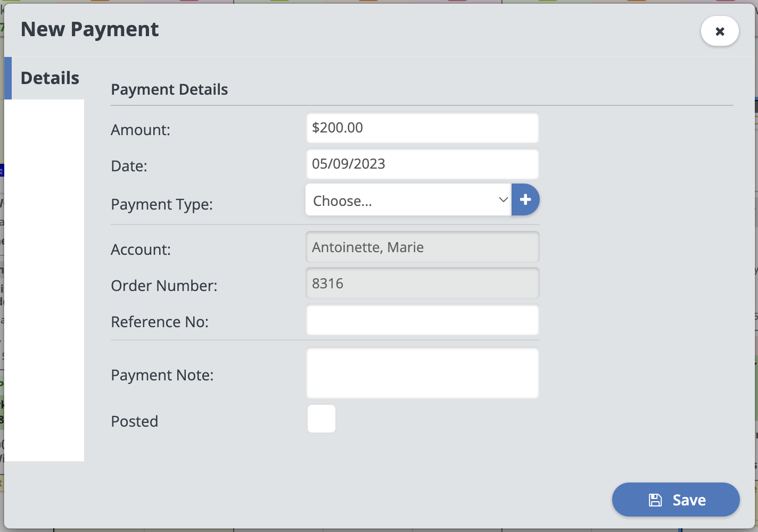This screenshot has width=758, height=532.
Task: Click the Order Number field showing 8316
Action: 422,284
